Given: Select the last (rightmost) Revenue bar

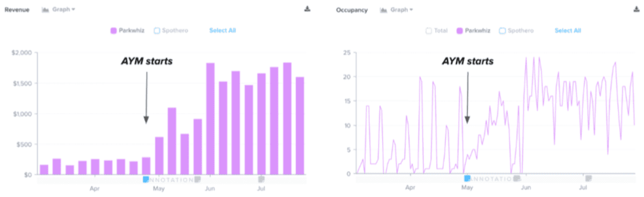Looking at the screenshot, I should [x=300, y=126].
